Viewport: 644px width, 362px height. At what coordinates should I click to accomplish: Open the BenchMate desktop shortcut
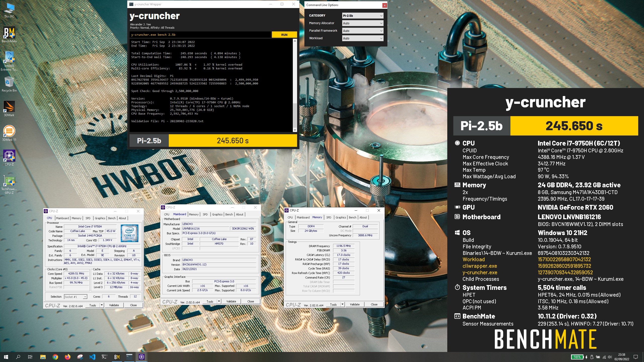(x=9, y=35)
